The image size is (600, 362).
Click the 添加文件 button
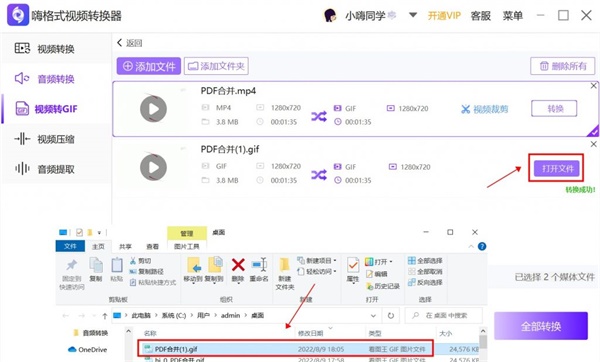click(149, 66)
